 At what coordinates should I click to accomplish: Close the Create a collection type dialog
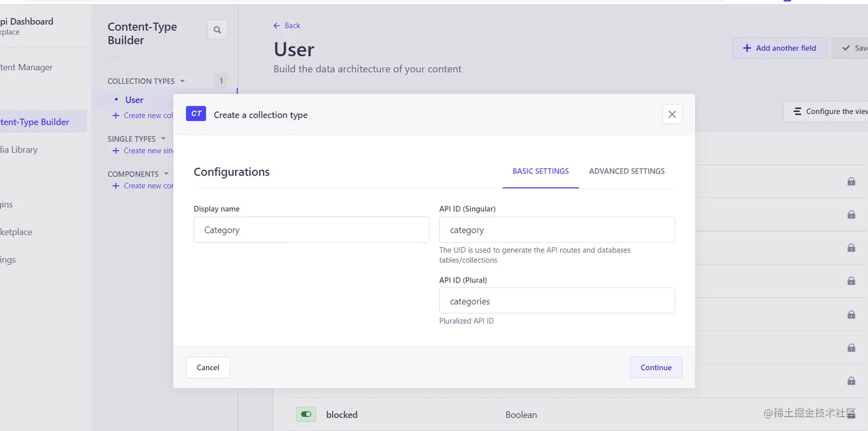pyautogui.click(x=672, y=114)
